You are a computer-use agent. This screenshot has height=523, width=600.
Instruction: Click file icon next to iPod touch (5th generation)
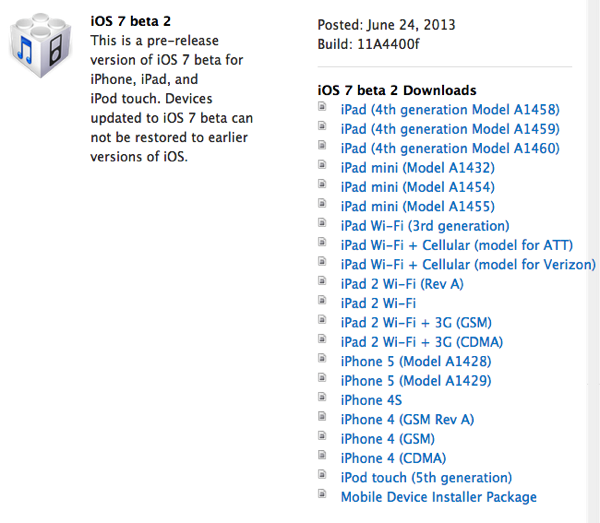(322, 474)
